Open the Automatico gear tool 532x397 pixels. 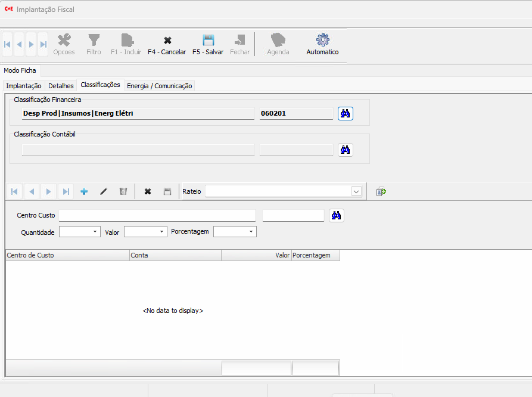click(322, 41)
